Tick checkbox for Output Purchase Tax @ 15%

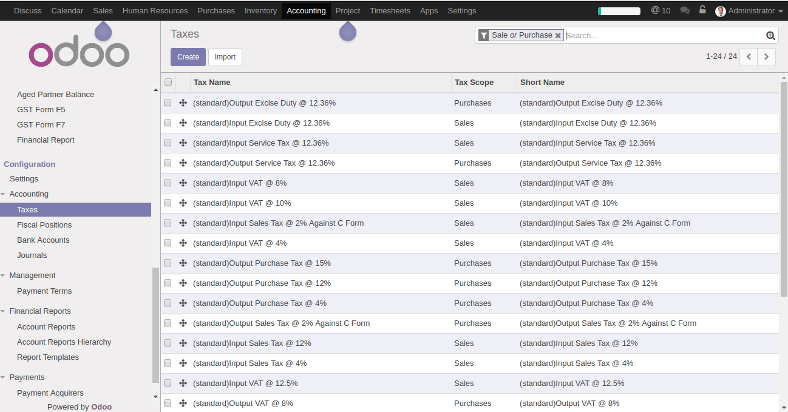168,263
